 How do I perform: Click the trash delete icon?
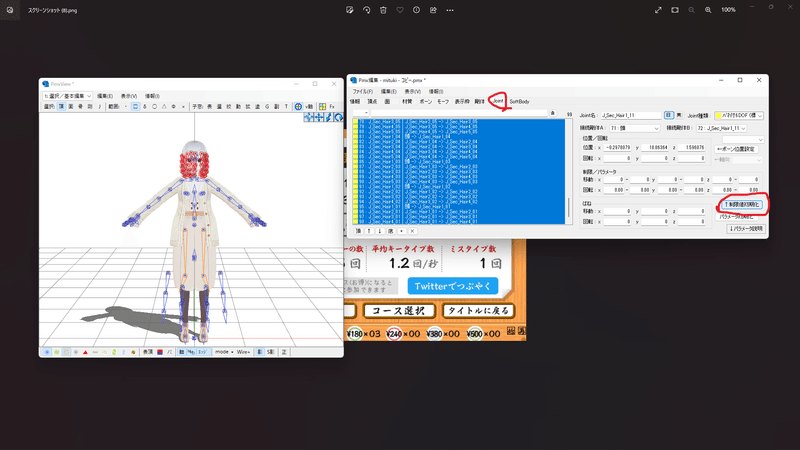point(383,10)
